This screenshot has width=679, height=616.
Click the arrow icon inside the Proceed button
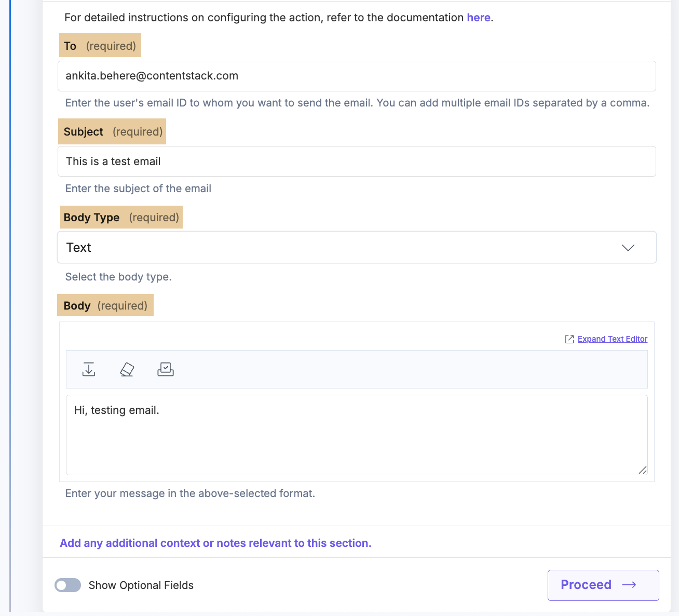point(630,585)
